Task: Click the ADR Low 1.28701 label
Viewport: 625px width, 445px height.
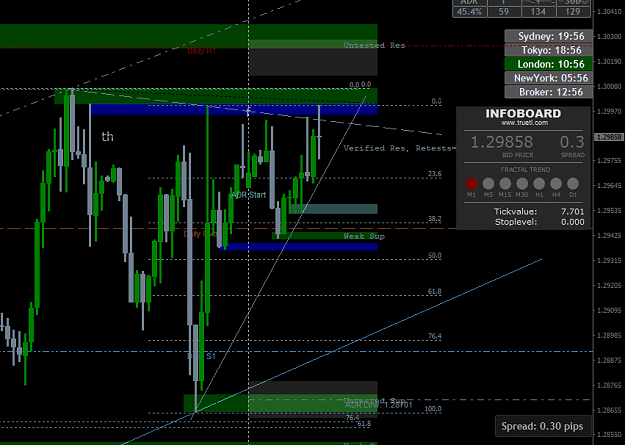Action: click(x=379, y=405)
